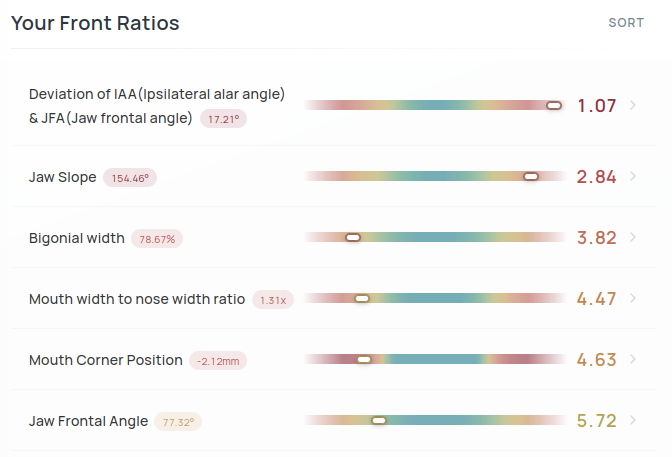
Task: Click the Deviation of IAA slider handle
Action: click(x=554, y=105)
